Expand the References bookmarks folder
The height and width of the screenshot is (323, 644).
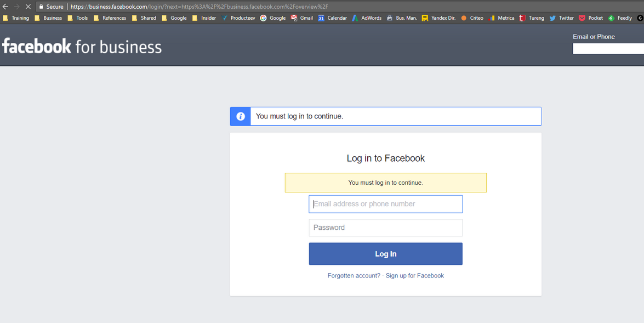pyautogui.click(x=110, y=18)
